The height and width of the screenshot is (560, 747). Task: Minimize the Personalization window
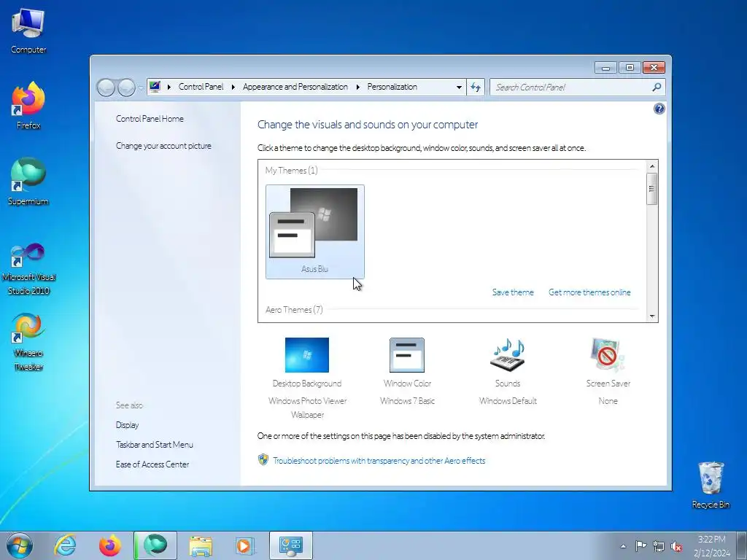605,68
